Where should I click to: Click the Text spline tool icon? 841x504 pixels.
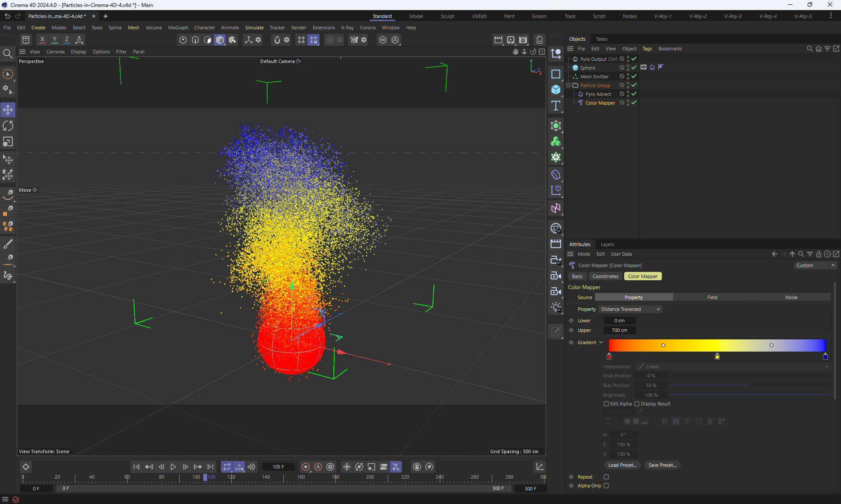coord(556,106)
